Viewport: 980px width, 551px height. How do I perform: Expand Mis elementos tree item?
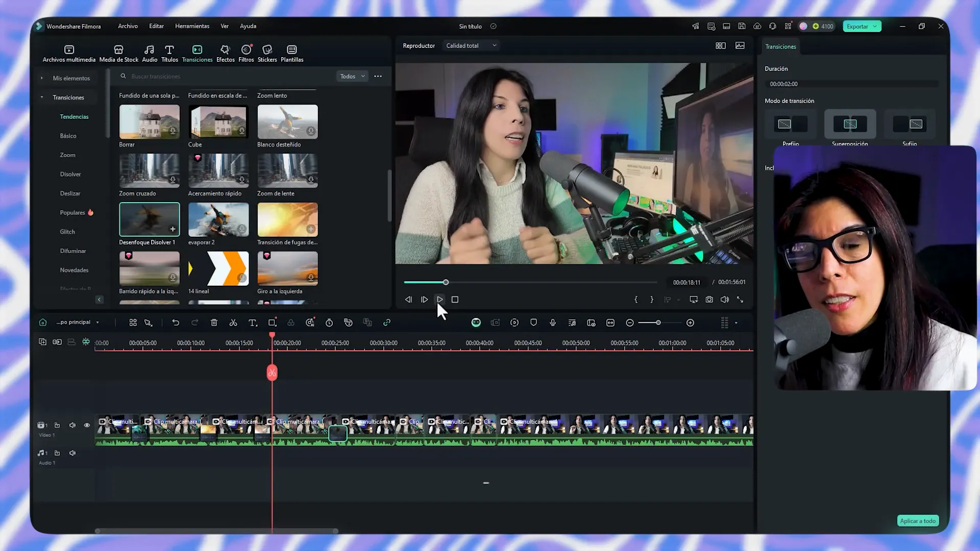pyautogui.click(x=42, y=78)
